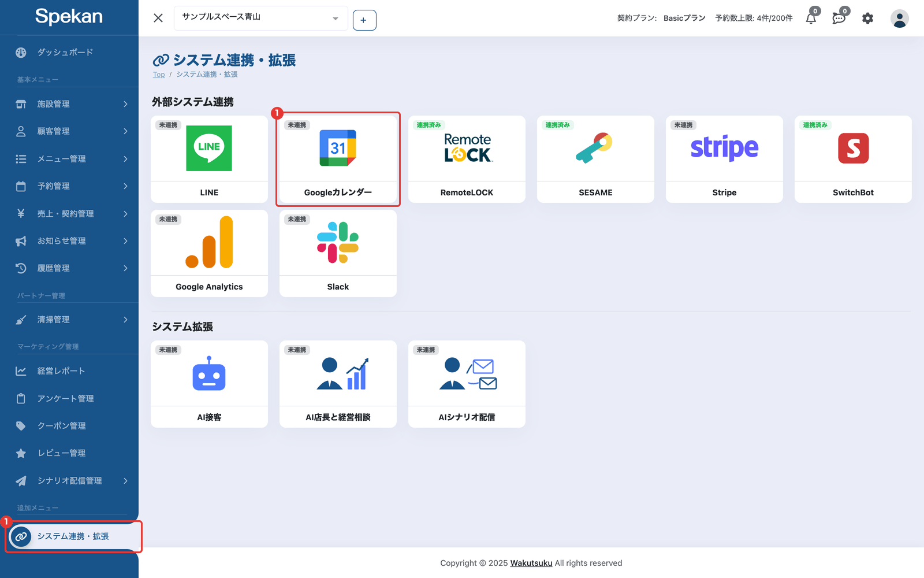Select the SESAME key icon
This screenshot has height=578, width=924.
pyautogui.click(x=594, y=148)
